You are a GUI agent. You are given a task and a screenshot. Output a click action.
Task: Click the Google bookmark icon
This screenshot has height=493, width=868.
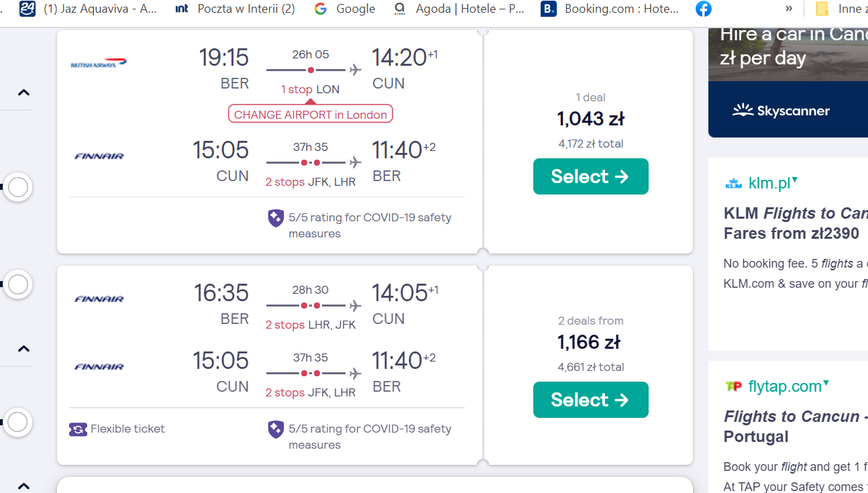(x=321, y=9)
